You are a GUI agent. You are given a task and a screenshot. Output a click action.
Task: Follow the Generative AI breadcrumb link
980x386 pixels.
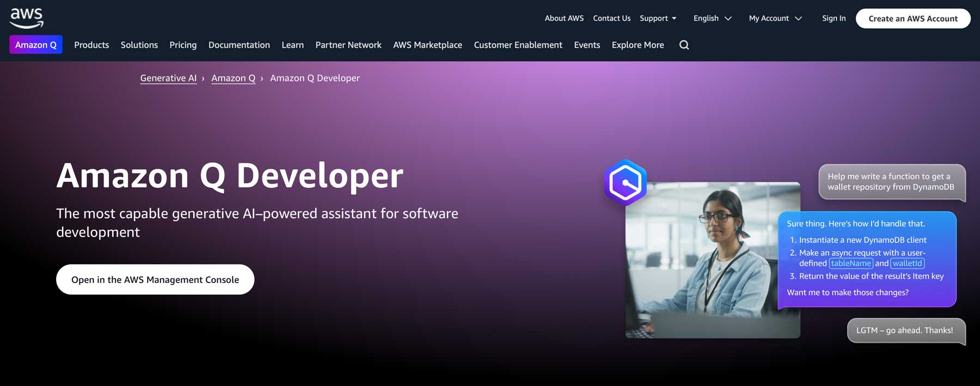coord(168,78)
